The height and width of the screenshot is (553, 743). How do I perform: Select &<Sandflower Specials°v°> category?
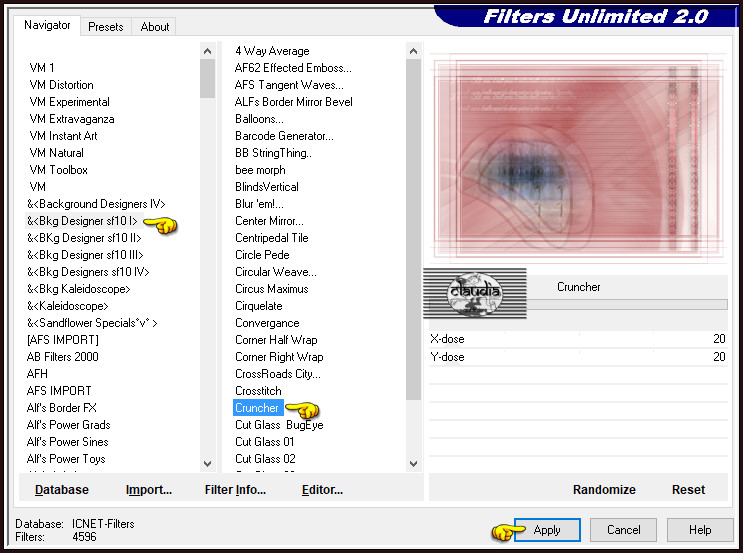(92, 324)
